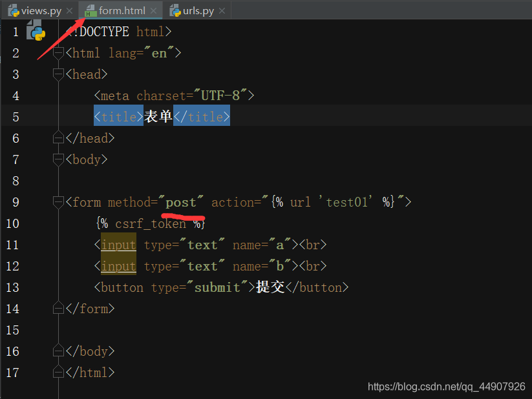Click the "submit" type value
The height and width of the screenshot is (399, 532).
(217, 287)
